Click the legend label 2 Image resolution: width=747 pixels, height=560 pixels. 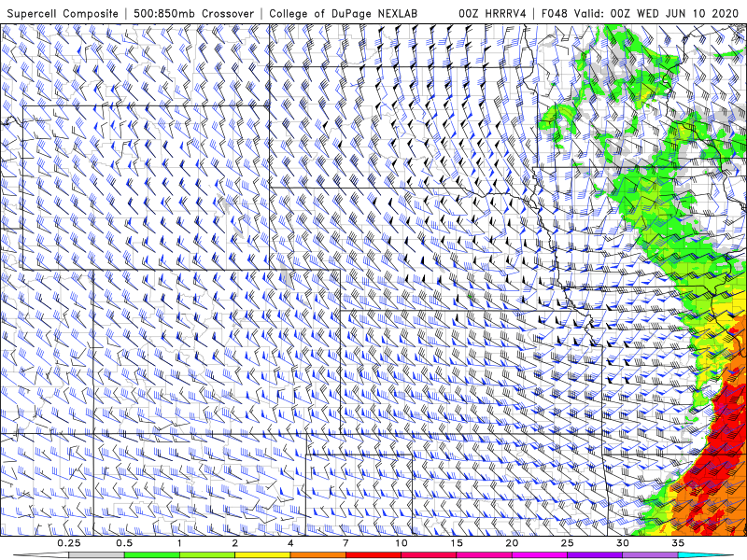point(235,543)
